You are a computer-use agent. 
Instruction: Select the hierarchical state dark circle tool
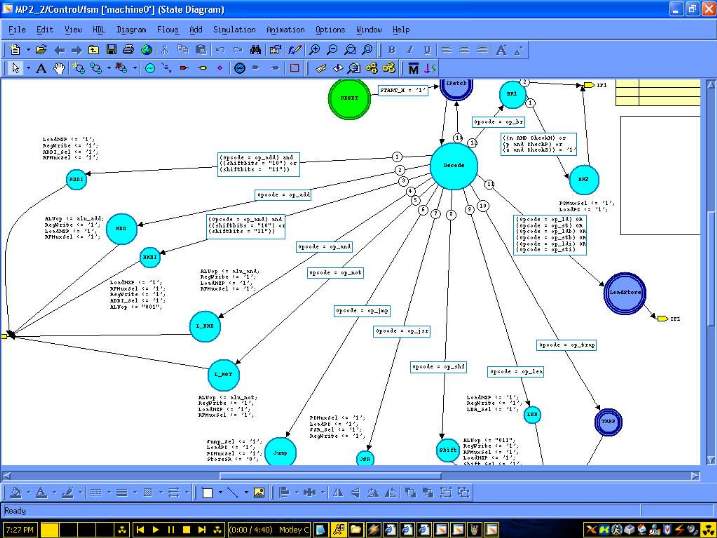[240, 68]
